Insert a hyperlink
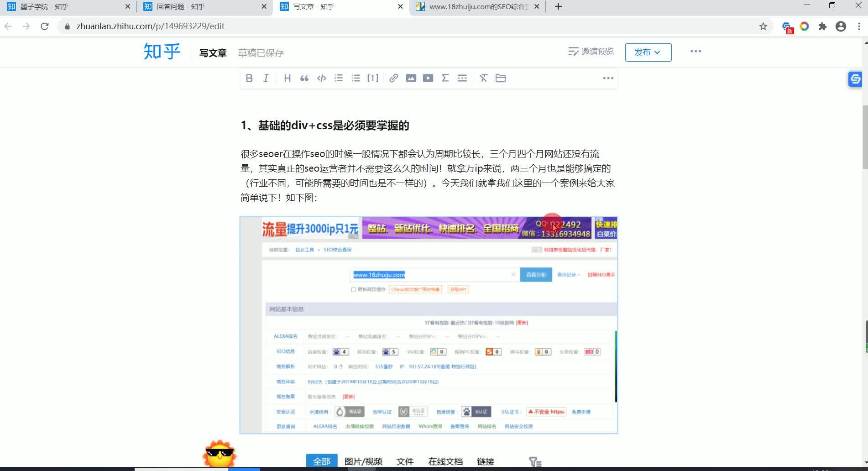The image size is (868, 471). [x=393, y=78]
